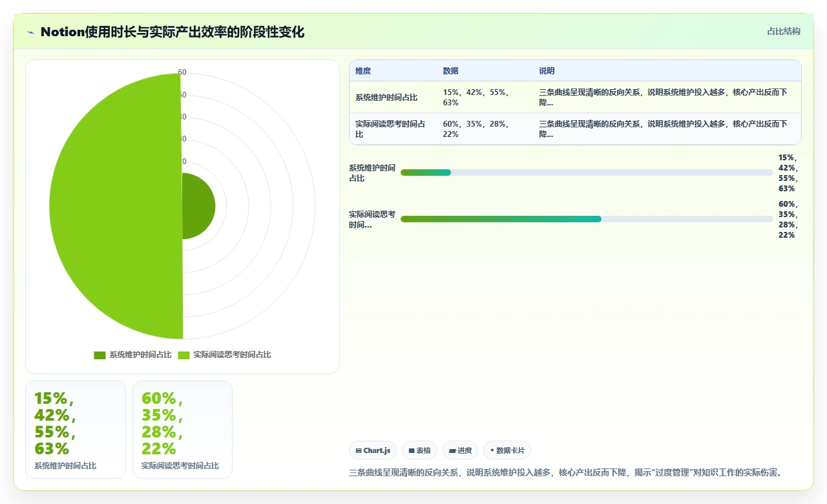Click the 15%, 42%, 55%, 63% data card
This screenshot has height=504, width=827.
coord(76,430)
